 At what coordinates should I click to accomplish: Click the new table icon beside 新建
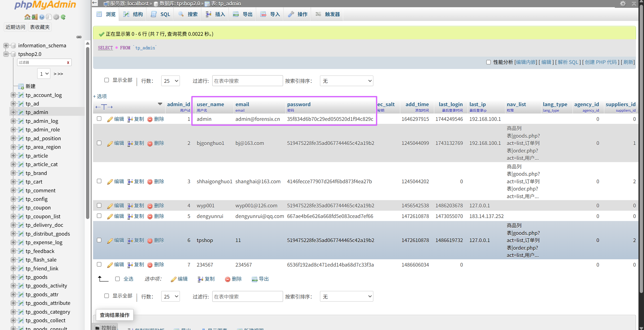(21, 86)
